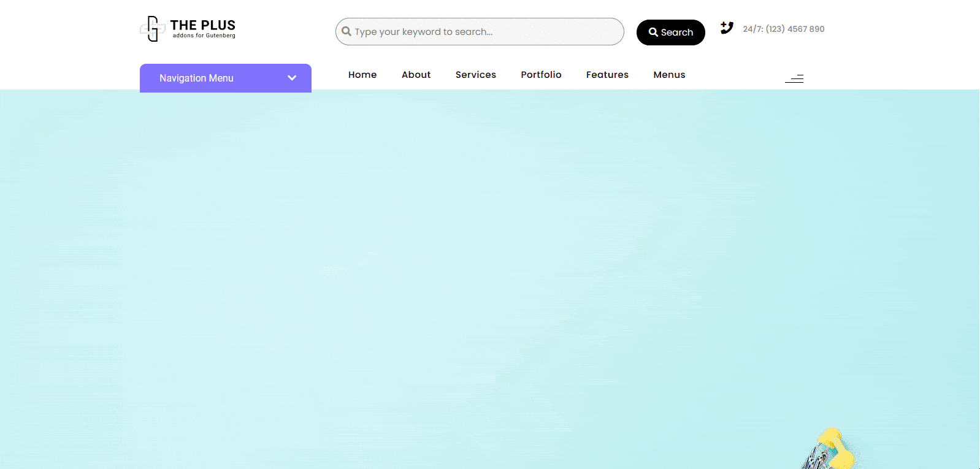Click the 24/7 phone number text
Viewport: 980px width, 469px height.
[783, 29]
